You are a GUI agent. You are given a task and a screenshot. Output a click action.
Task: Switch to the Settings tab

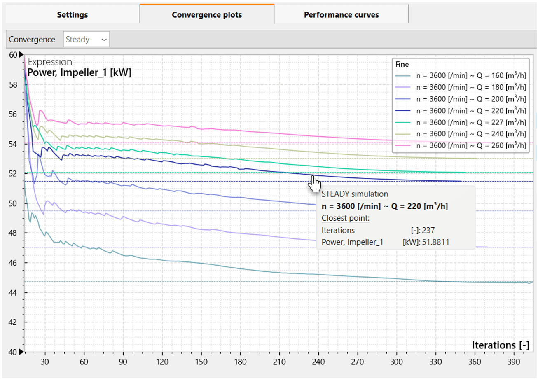[72, 15]
